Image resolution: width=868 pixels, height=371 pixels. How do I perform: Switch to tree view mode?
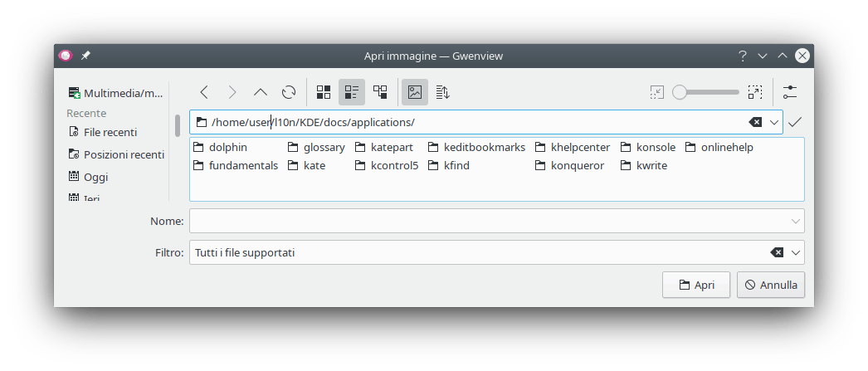(x=380, y=92)
